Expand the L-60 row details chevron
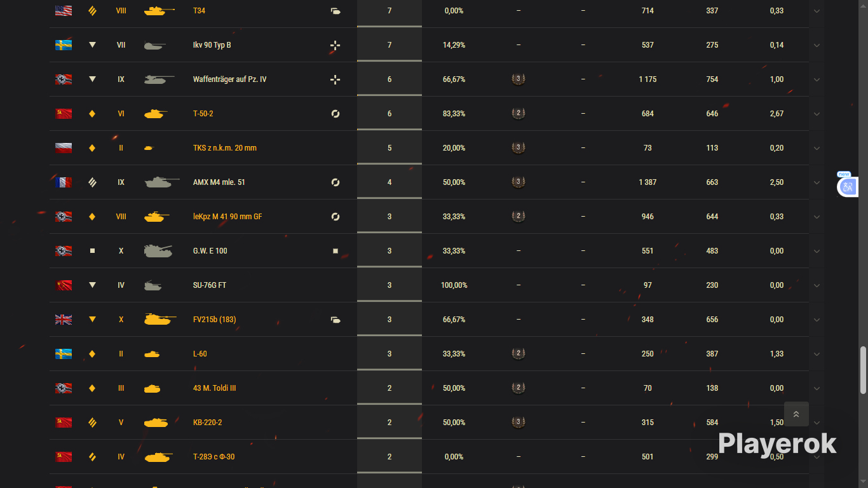The width and height of the screenshot is (868, 488). [817, 354]
